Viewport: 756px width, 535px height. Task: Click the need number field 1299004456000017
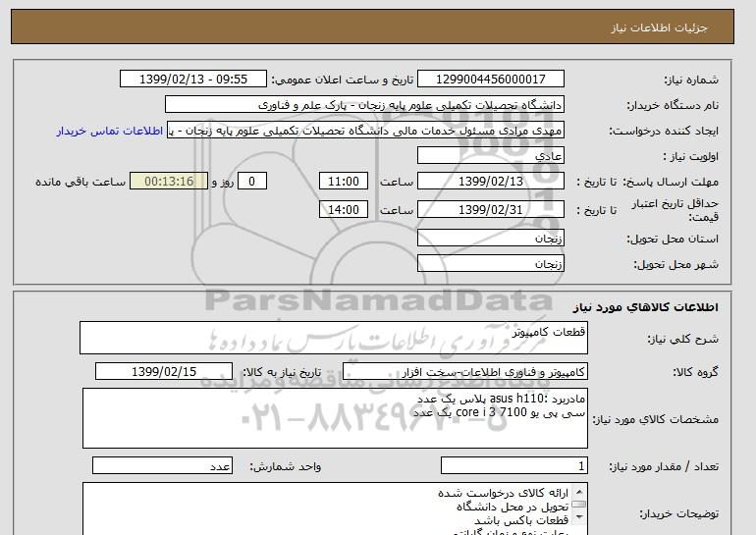click(490, 80)
